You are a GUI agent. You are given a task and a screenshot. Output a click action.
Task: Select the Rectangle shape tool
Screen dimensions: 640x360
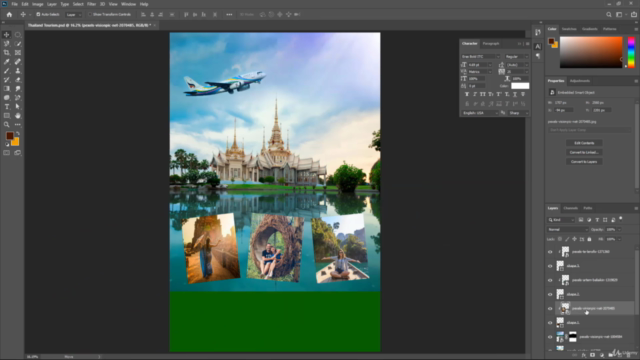[7, 116]
